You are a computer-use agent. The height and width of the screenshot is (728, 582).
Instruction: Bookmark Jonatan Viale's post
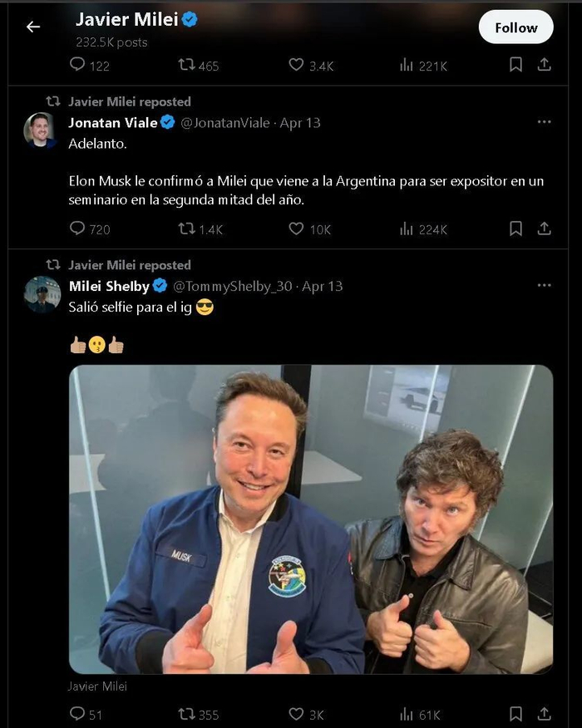(515, 229)
